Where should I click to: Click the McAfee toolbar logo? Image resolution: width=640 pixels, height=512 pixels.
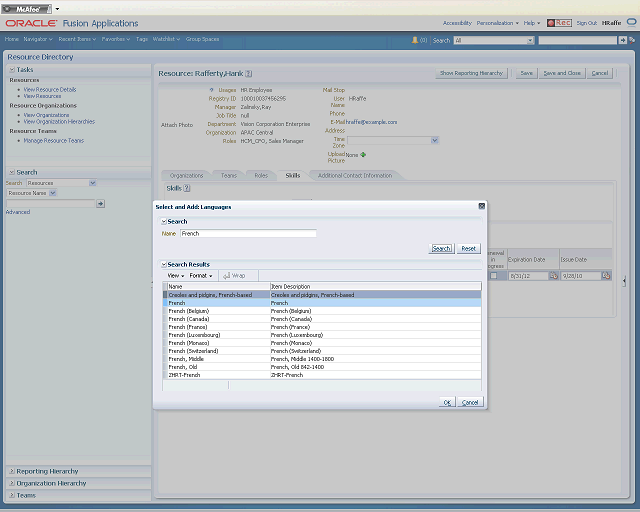pos(27,9)
